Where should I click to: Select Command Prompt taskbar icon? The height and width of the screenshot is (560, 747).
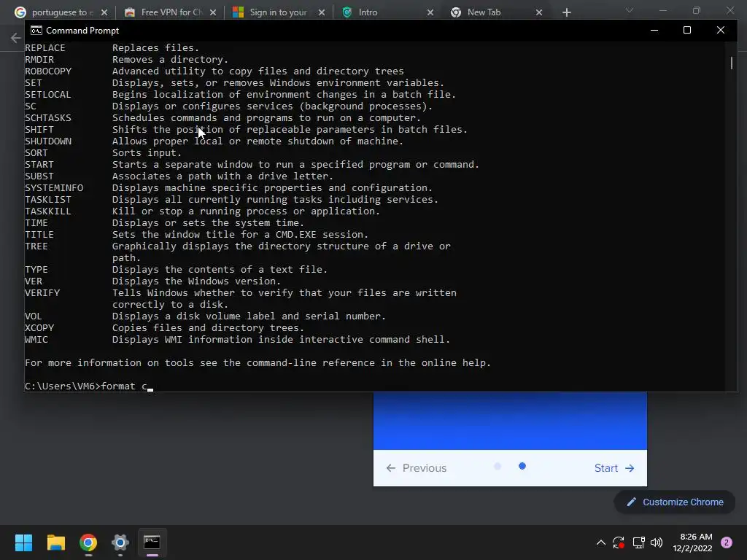coord(152,542)
